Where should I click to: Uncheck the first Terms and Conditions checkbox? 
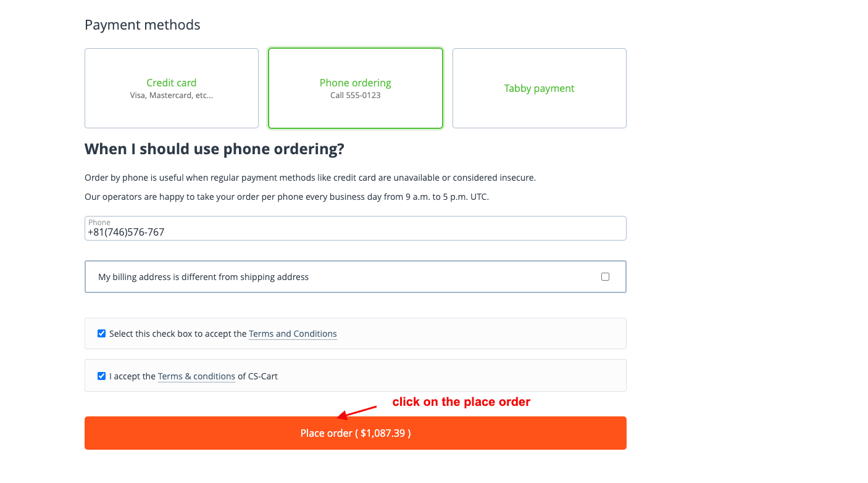(x=102, y=334)
